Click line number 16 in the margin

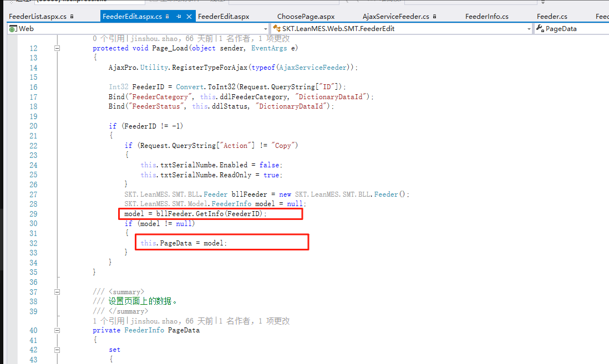point(33,87)
